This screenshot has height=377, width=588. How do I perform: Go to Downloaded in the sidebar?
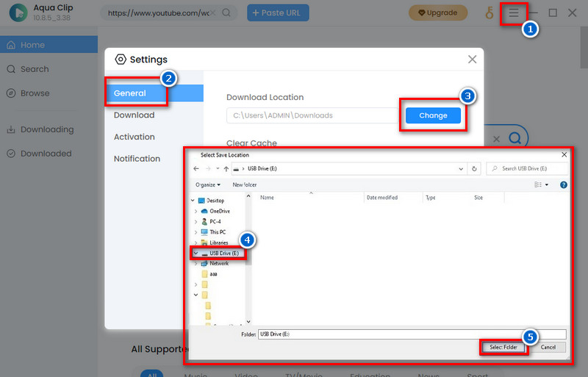(46, 154)
